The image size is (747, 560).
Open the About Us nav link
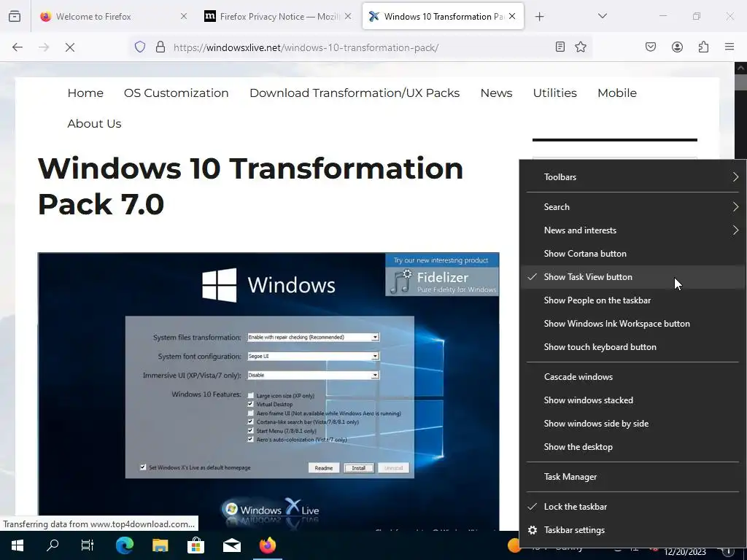coord(94,123)
